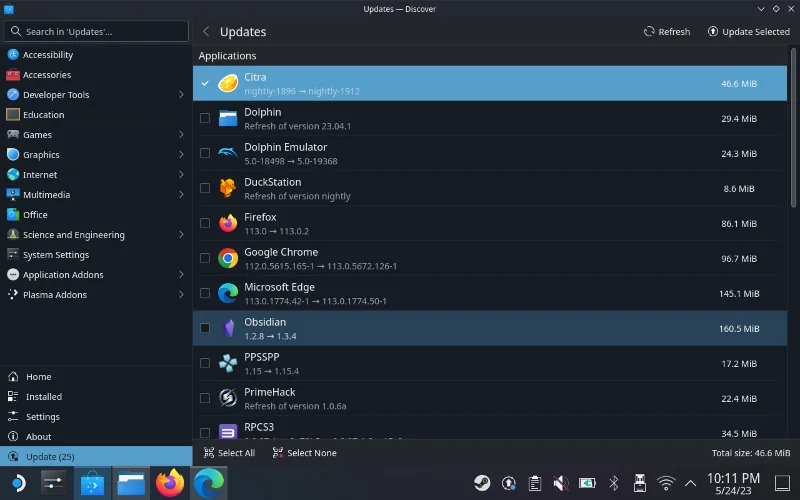Open the About page
The height and width of the screenshot is (500, 800).
point(96,437)
